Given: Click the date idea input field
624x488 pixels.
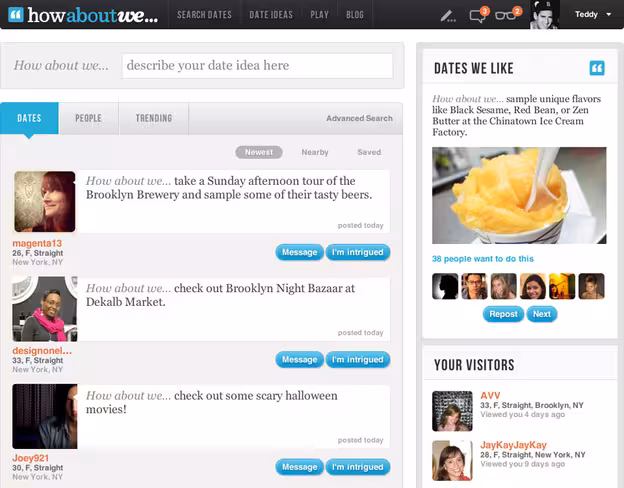Looking at the screenshot, I should coord(257,66).
